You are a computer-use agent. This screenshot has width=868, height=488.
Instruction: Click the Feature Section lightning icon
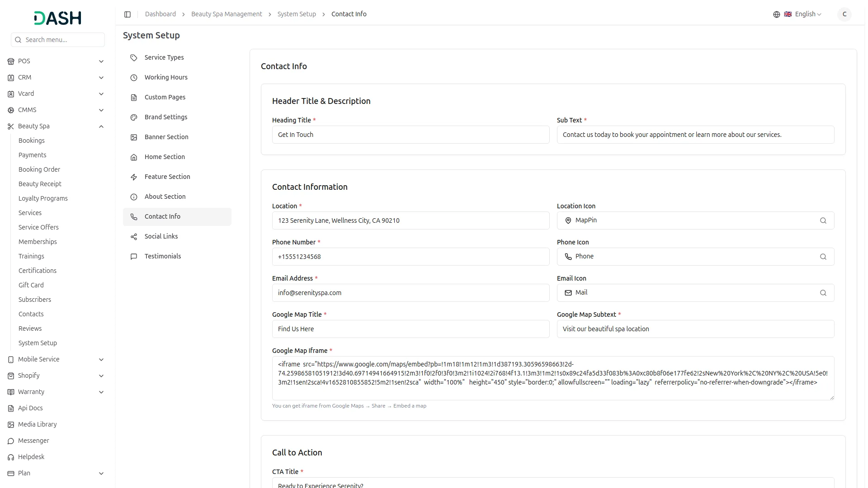[134, 177]
